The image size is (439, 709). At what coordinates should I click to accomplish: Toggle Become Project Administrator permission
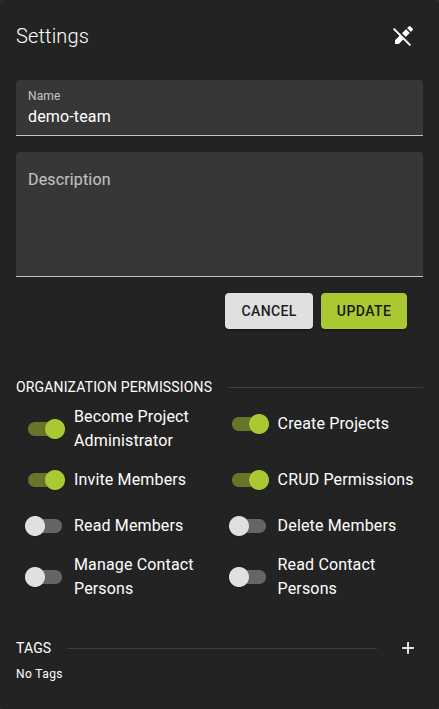coord(46,429)
